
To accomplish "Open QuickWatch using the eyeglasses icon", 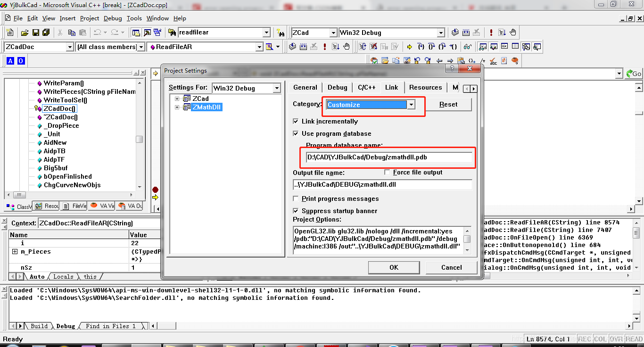I will point(467,47).
